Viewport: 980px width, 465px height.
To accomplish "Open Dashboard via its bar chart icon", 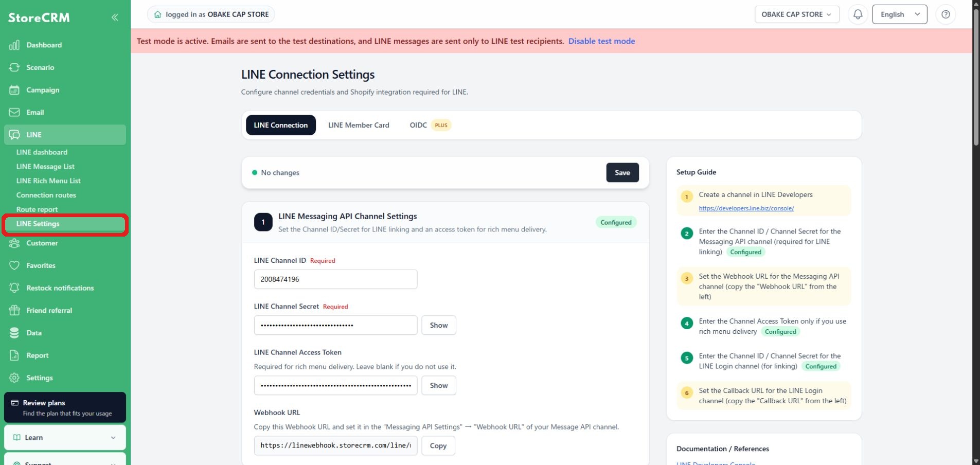I will (x=14, y=45).
